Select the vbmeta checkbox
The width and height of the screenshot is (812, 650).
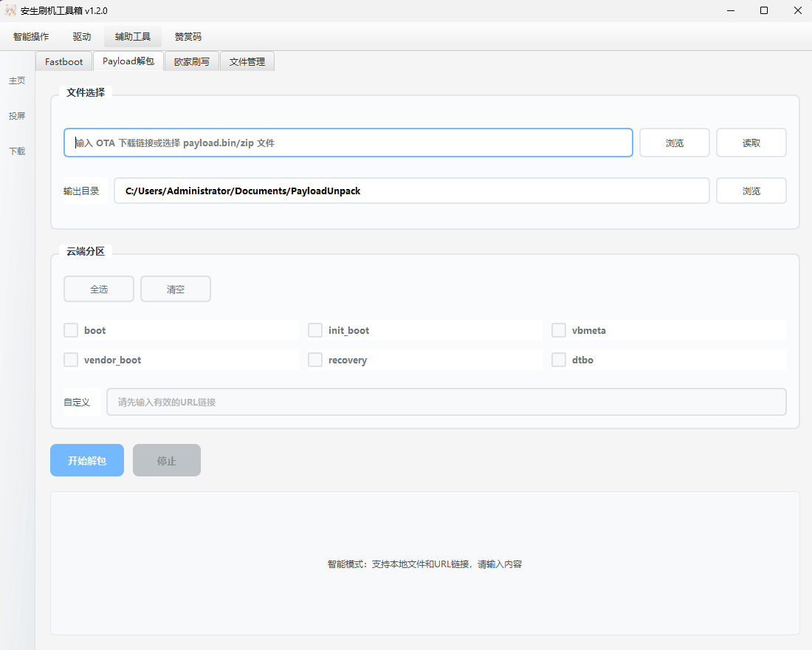click(559, 330)
